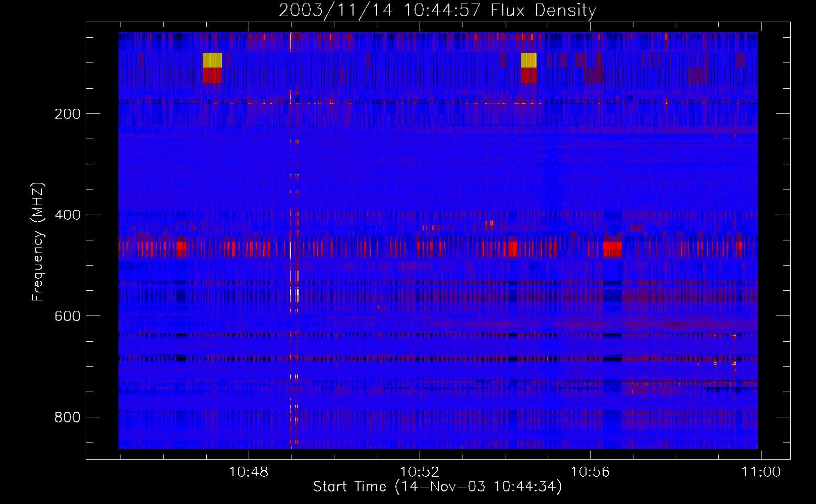Viewport: 816px width, 504px height.
Task: Click the 10:56 time tick label
Action: click(590, 472)
